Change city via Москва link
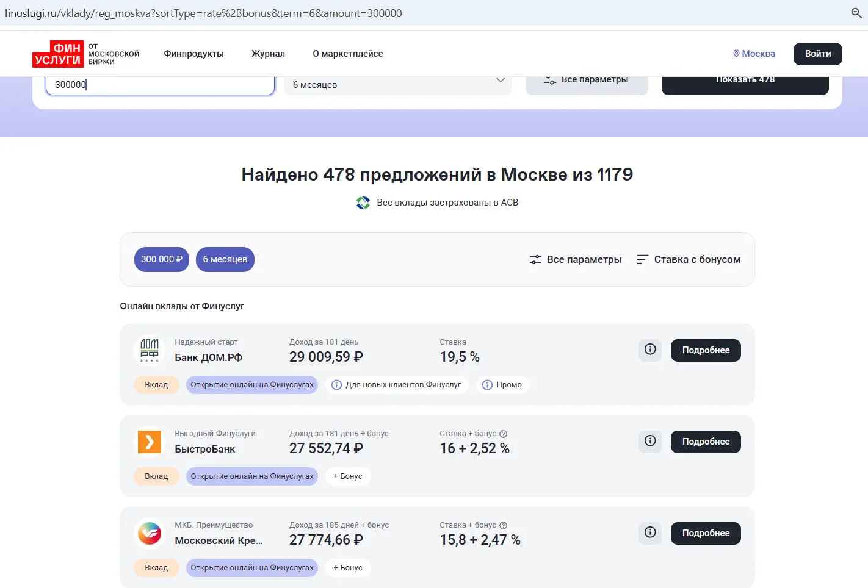Screen dimensions: 868x588 pyautogui.click(x=754, y=54)
